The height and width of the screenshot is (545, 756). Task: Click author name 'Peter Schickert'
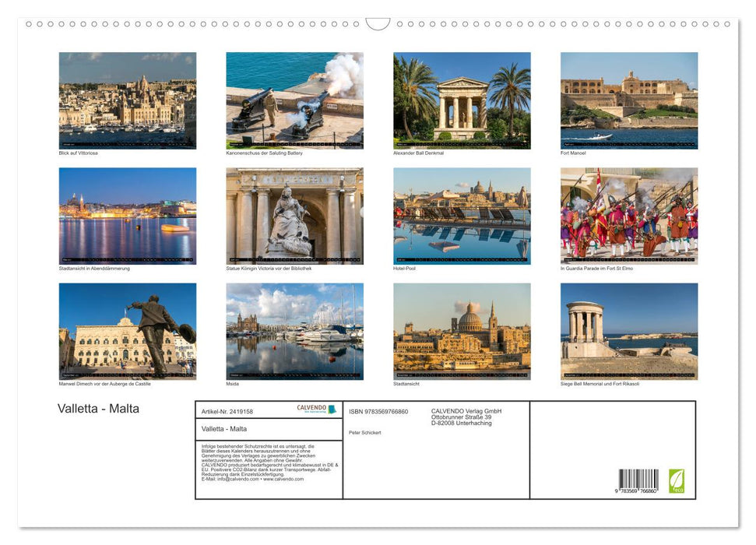(365, 433)
